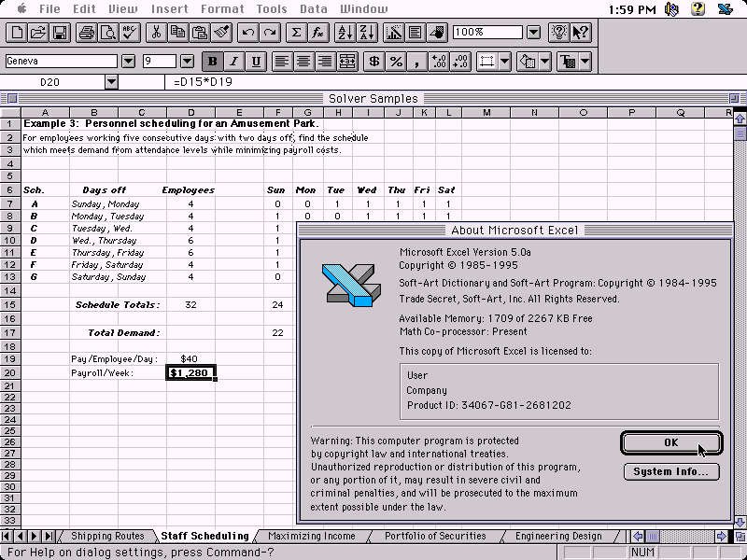This screenshot has width=747, height=560.
Task: Open the File menu
Action: click(49, 9)
